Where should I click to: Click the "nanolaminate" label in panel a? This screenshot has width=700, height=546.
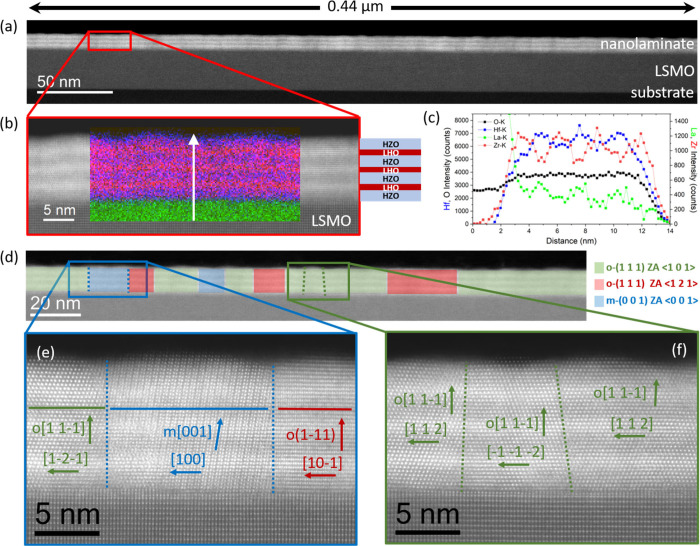[x=647, y=44]
